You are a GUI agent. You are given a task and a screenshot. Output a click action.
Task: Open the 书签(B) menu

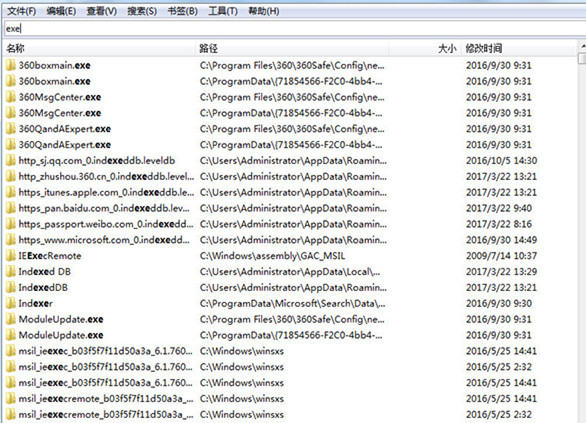(x=182, y=11)
